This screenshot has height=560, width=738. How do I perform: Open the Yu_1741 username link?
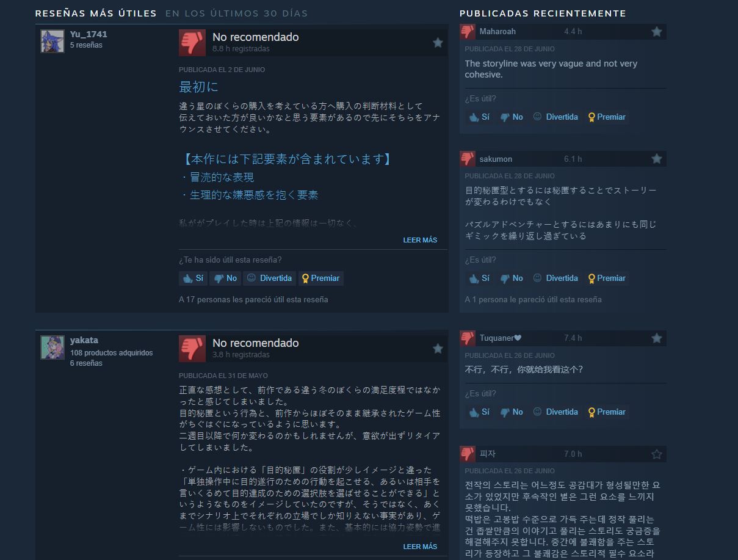tap(89, 34)
